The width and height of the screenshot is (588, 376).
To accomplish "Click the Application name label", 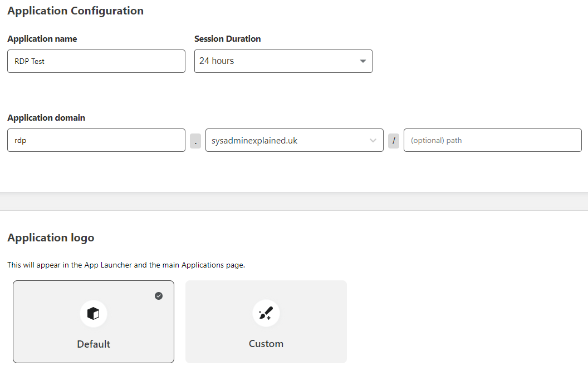I will pyautogui.click(x=42, y=39).
